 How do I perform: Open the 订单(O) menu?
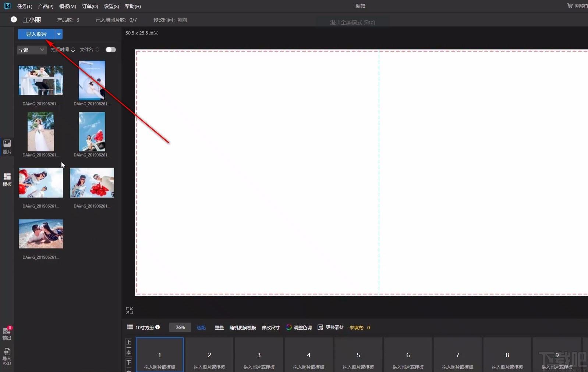click(90, 6)
